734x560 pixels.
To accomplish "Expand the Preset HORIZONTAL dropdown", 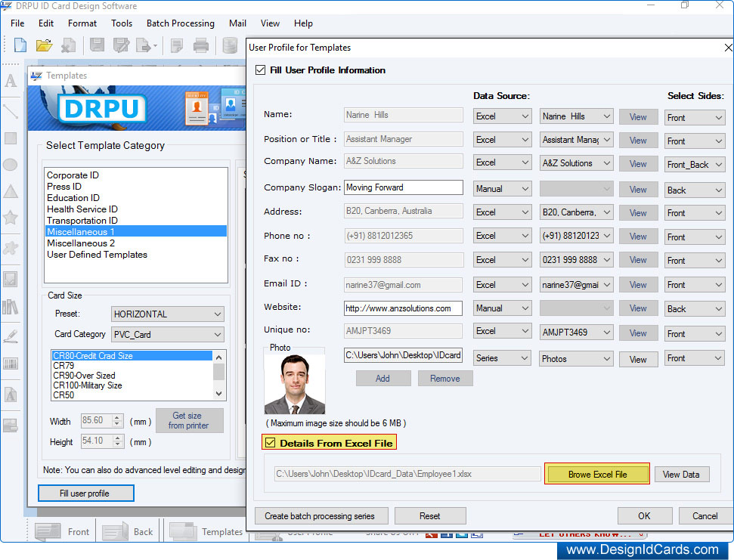I will click(x=168, y=314).
